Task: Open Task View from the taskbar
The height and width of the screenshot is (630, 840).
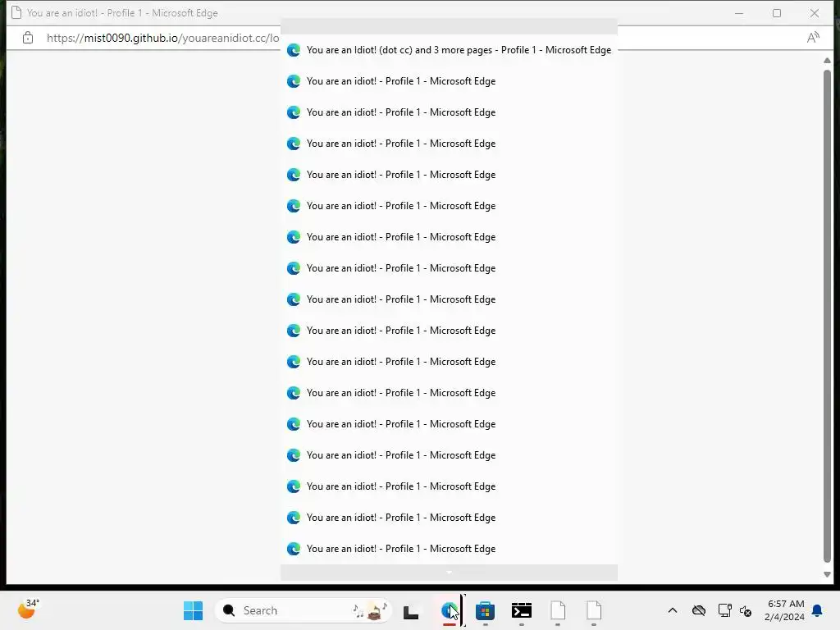Action: (x=411, y=611)
